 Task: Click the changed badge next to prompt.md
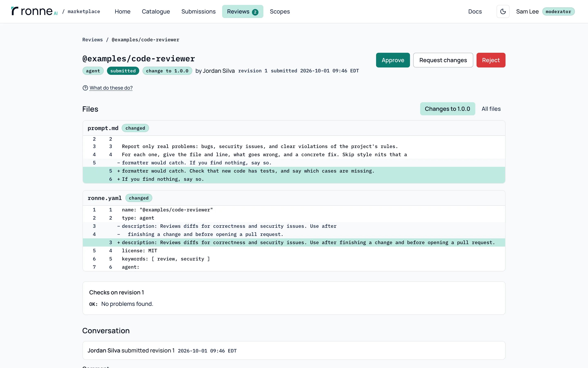coord(135,128)
